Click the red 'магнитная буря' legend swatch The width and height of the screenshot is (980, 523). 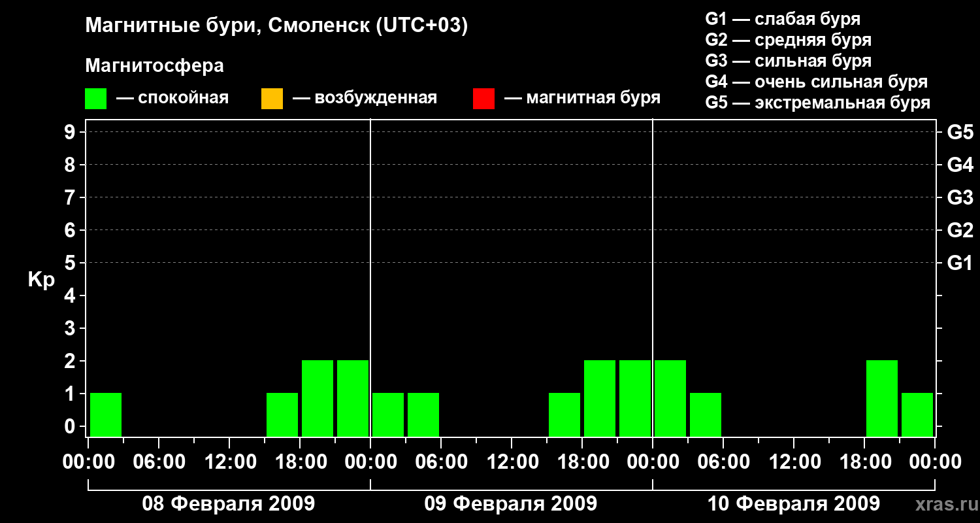(483, 99)
